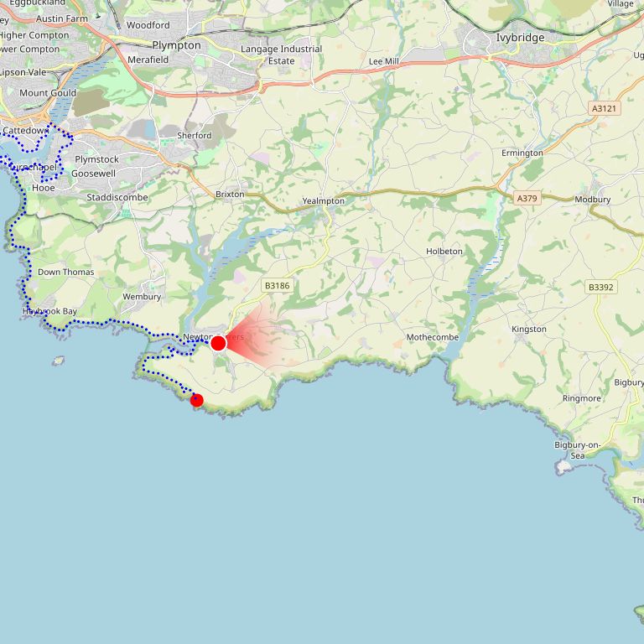Viewport: 644px width, 644px height.
Task: Click the A379 road shield
Action: [x=527, y=199]
